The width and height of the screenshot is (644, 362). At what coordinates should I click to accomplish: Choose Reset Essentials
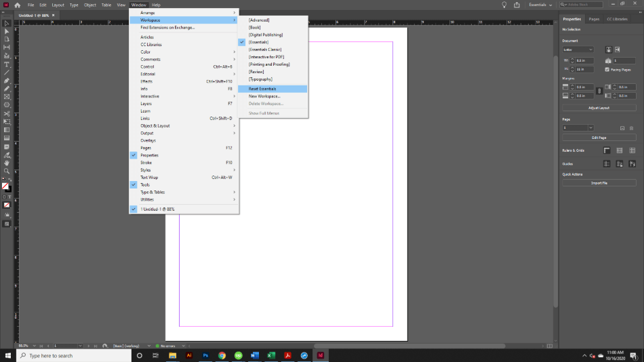273,89
